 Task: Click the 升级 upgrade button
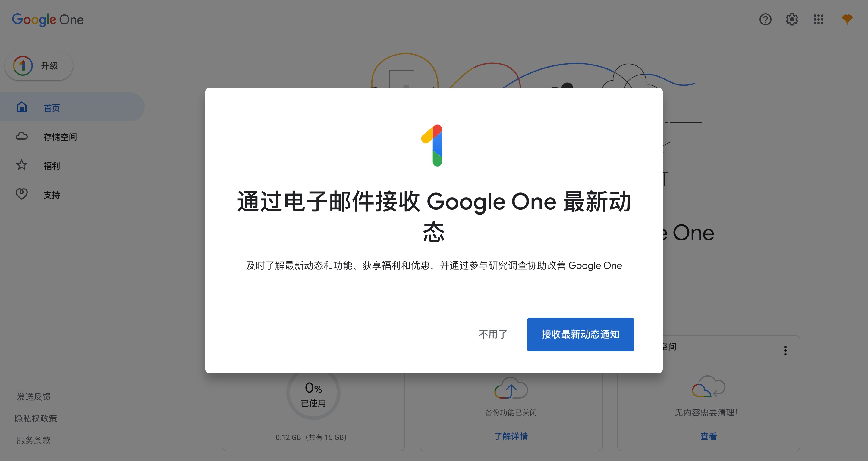[39, 66]
